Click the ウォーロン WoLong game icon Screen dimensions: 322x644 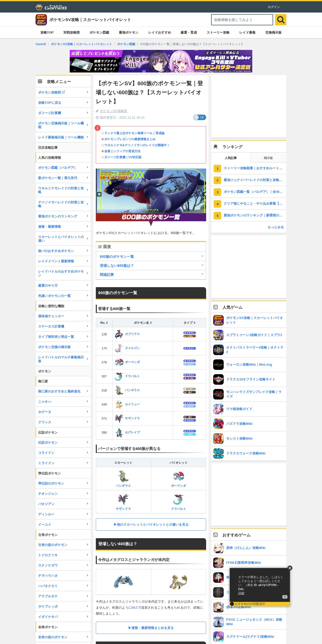pyautogui.click(x=218, y=365)
